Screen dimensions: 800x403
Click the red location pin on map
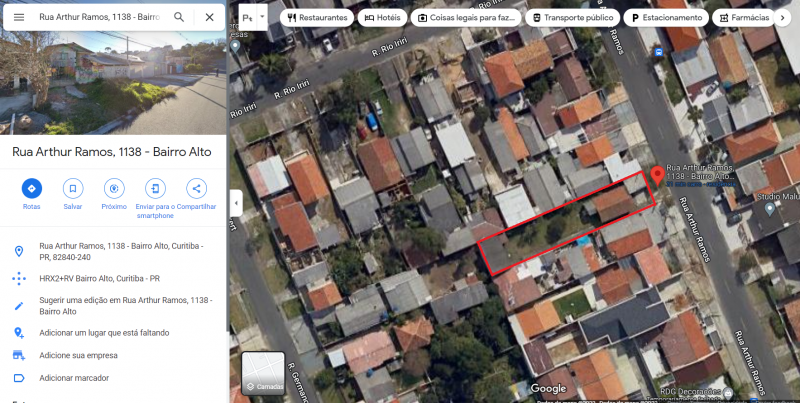pyautogui.click(x=658, y=175)
